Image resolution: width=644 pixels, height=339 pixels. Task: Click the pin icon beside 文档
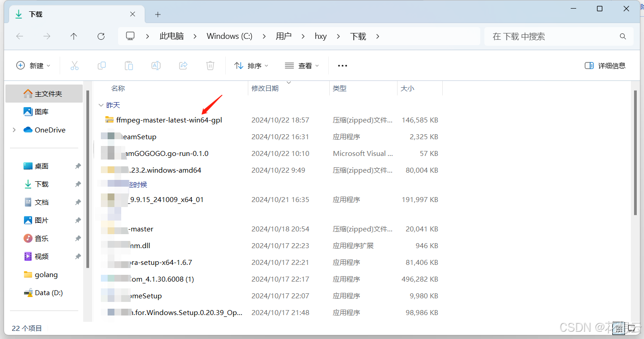point(78,202)
